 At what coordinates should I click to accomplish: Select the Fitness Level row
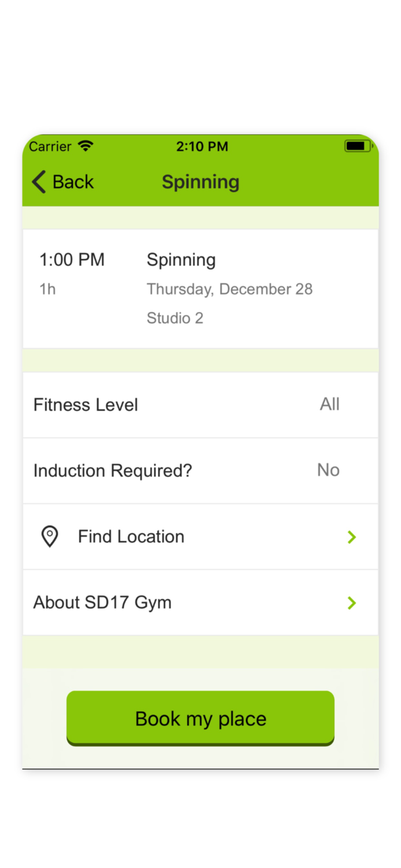(x=200, y=404)
